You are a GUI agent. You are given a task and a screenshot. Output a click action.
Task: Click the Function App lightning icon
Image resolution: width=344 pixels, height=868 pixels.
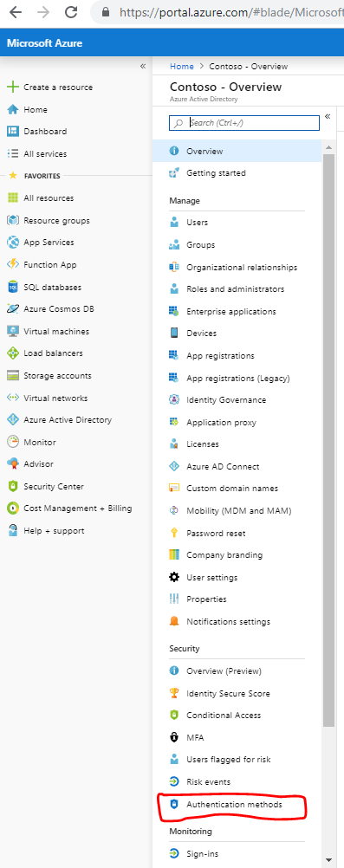tap(12, 264)
